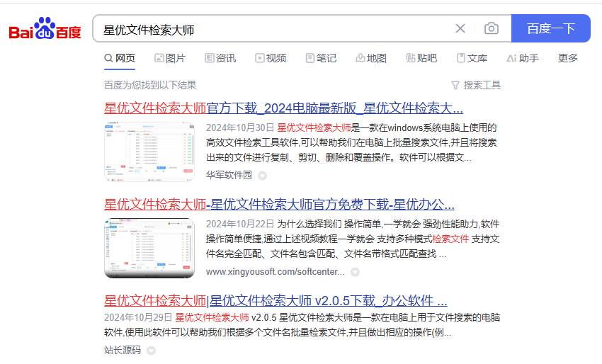
Task: Click the date text 2024年10月22日
Action: (240, 224)
